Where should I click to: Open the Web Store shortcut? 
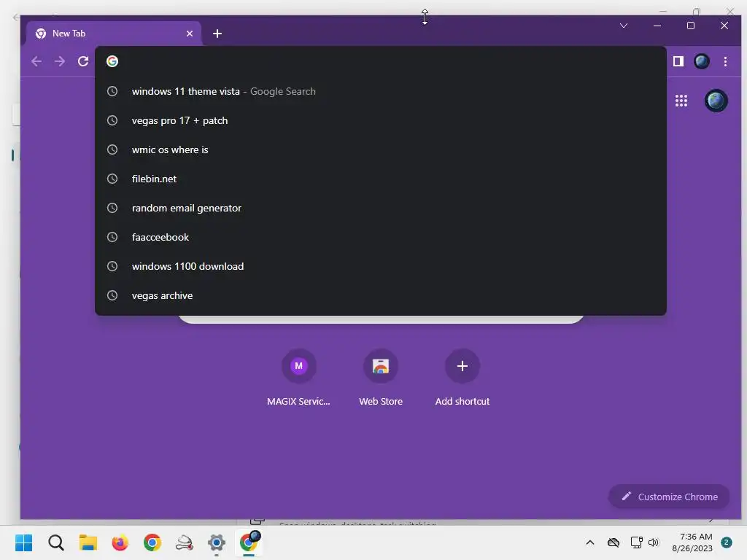[x=381, y=377]
